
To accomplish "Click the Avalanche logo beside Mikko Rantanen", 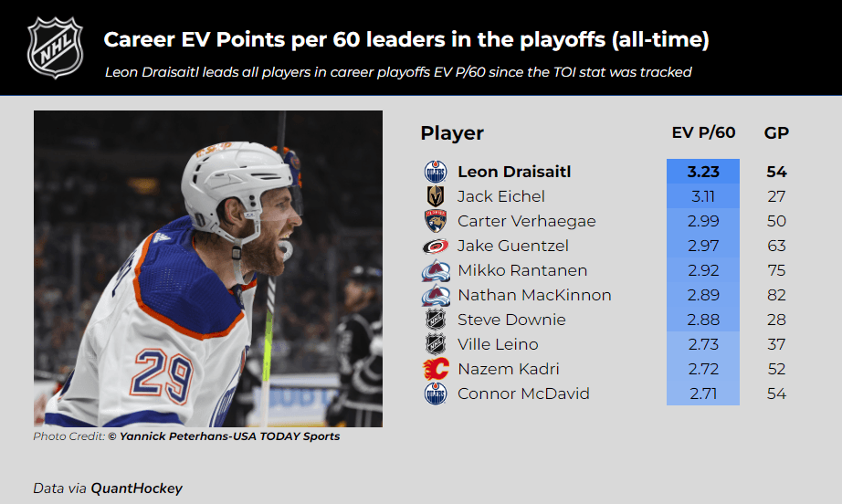I will click(435, 270).
